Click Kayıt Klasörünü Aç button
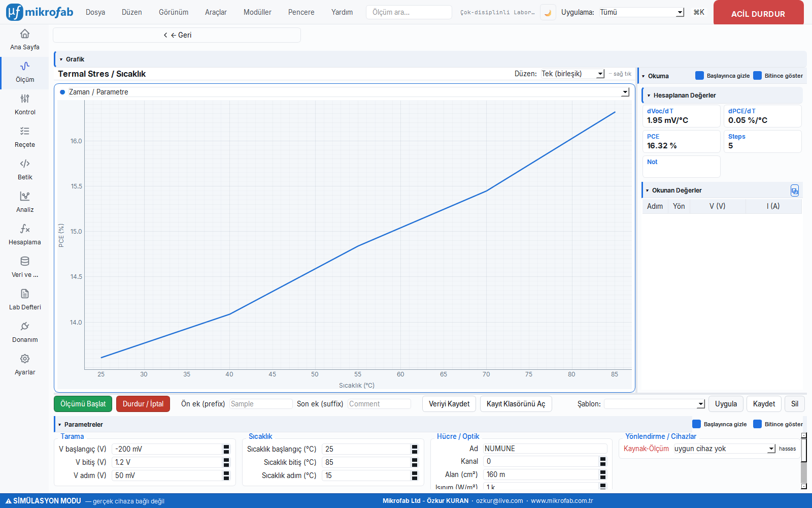The width and height of the screenshot is (812, 508). (x=516, y=404)
